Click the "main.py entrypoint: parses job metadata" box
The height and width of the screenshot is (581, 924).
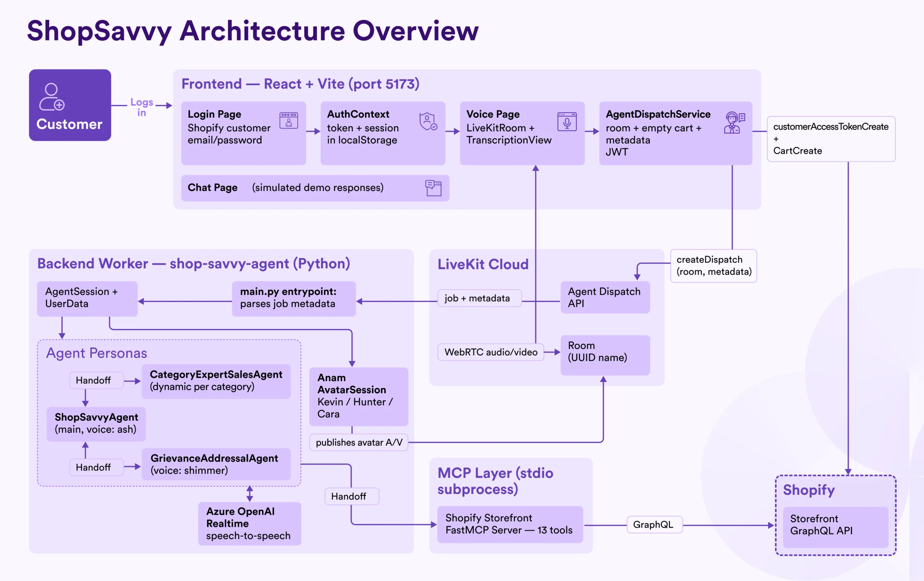[x=294, y=298]
